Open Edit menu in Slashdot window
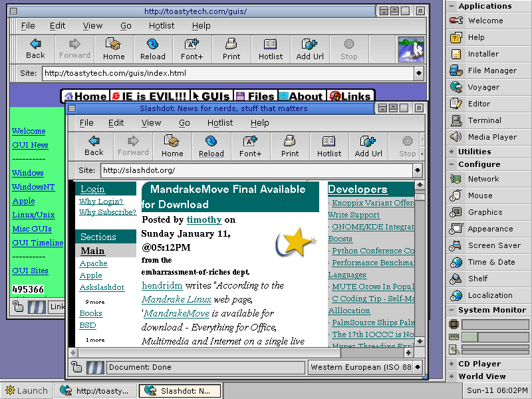The width and height of the screenshot is (532, 399). pos(116,123)
